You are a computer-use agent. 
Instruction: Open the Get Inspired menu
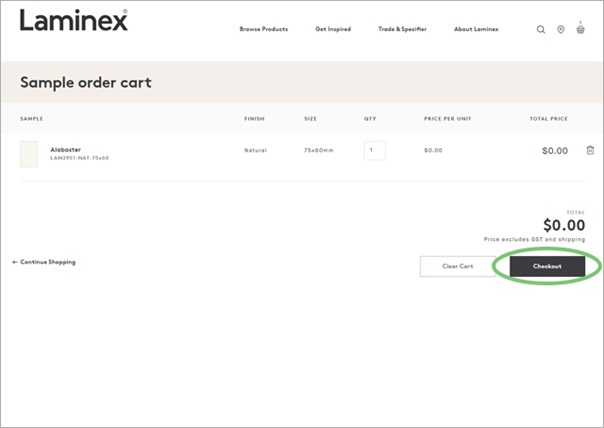coord(333,29)
